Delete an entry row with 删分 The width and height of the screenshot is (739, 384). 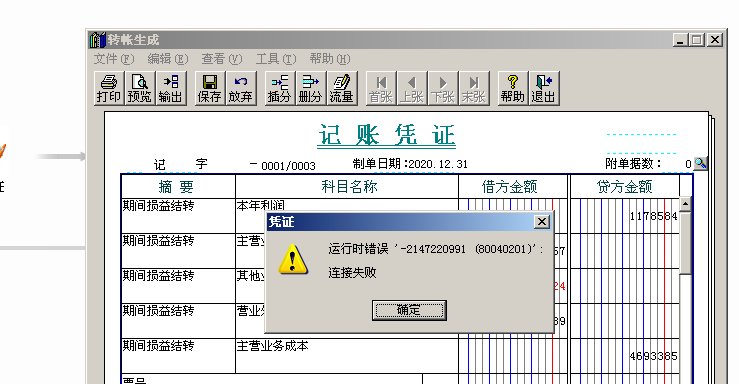pyautogui.click(x=311, y=88)
